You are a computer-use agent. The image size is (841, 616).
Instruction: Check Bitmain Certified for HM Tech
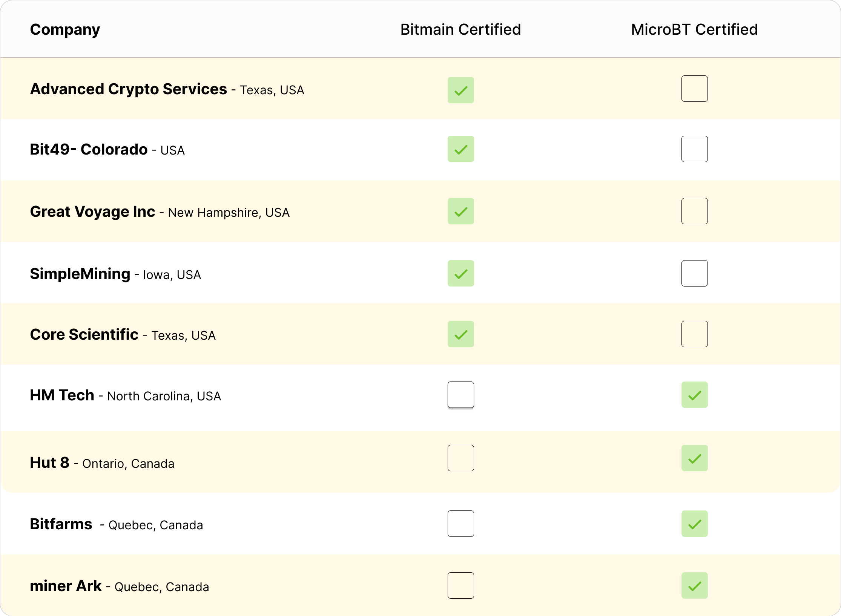coord(461,395)
